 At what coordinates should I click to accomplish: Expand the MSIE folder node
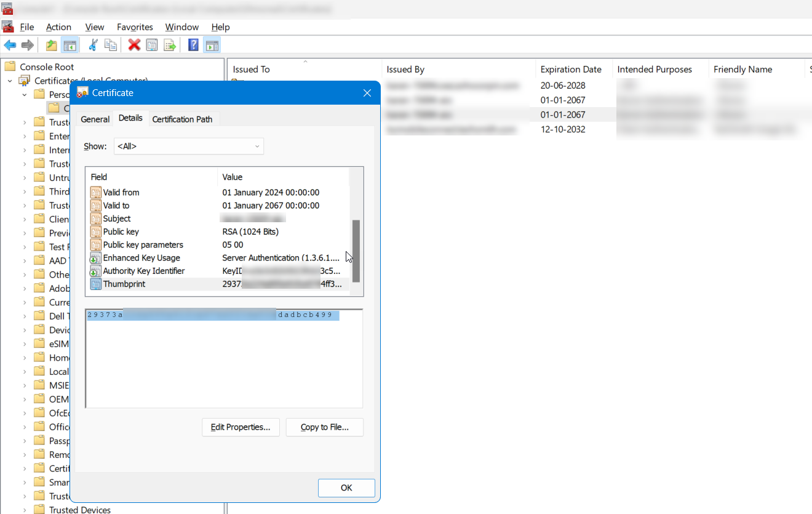pos(25,385)
